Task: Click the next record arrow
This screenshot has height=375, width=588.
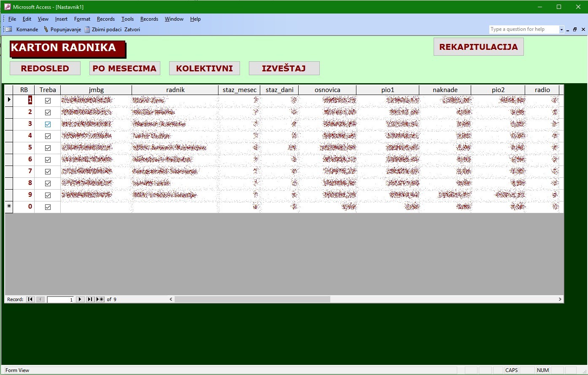Action: tap(80, 299)
